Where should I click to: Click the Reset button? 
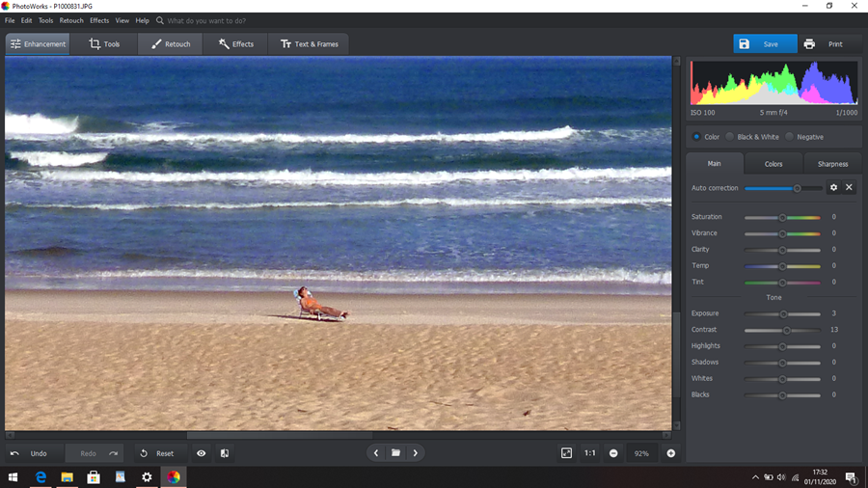pos(160,453)
